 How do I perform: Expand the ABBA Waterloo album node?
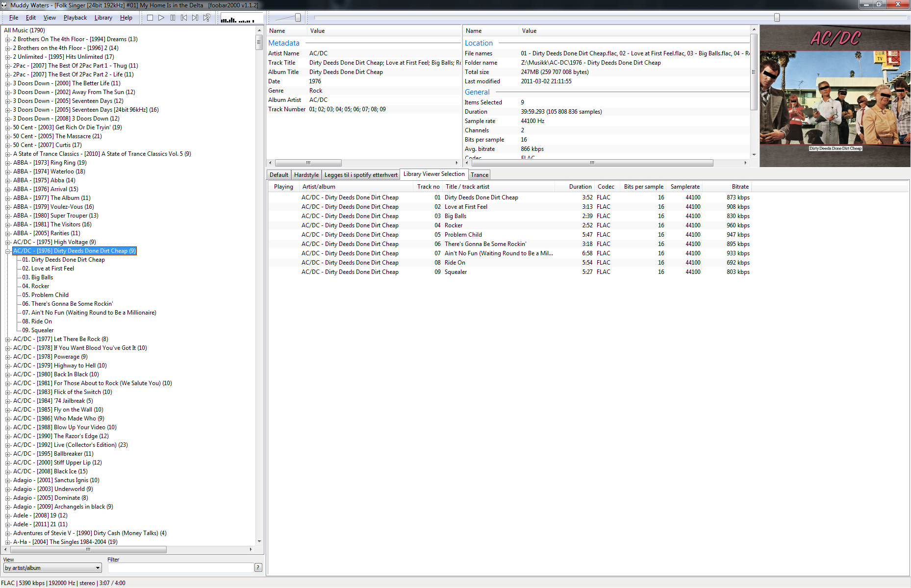(8, 171)
